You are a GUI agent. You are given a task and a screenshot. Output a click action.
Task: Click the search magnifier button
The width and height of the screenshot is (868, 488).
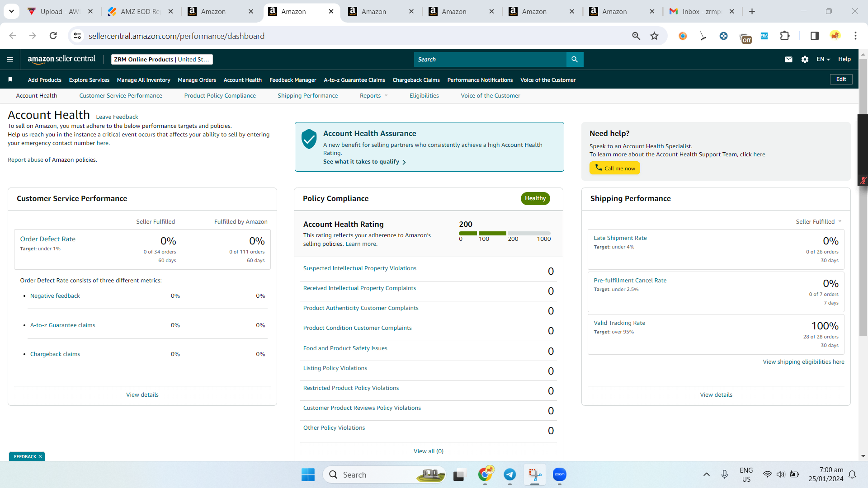coord(575,59)
